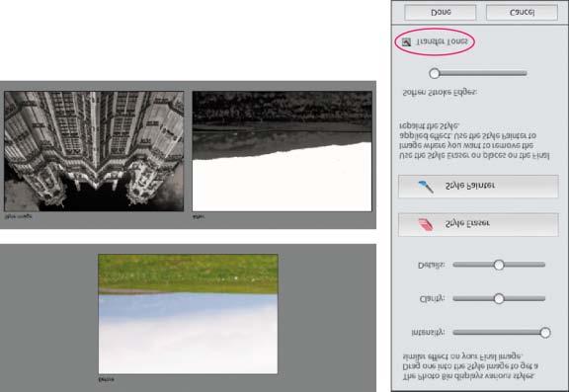Select the Style Eraser pink eraser icon

coord(426,224)
